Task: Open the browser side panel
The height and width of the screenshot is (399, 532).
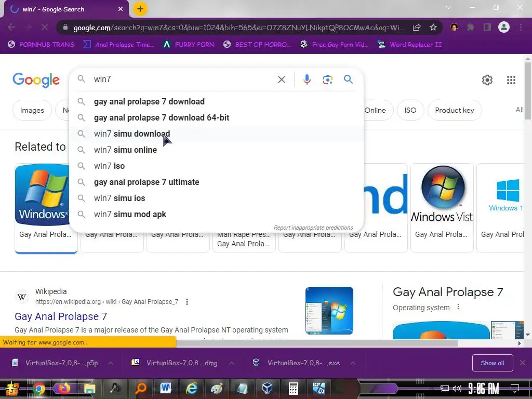Action: coord(487,27)
